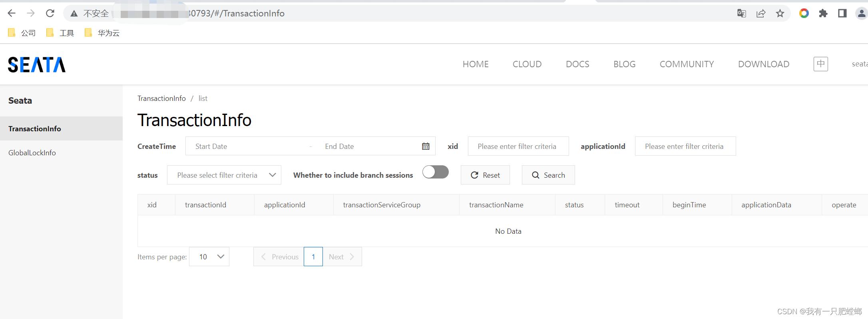Toggle include branch sessions switch

pos(436,172)
